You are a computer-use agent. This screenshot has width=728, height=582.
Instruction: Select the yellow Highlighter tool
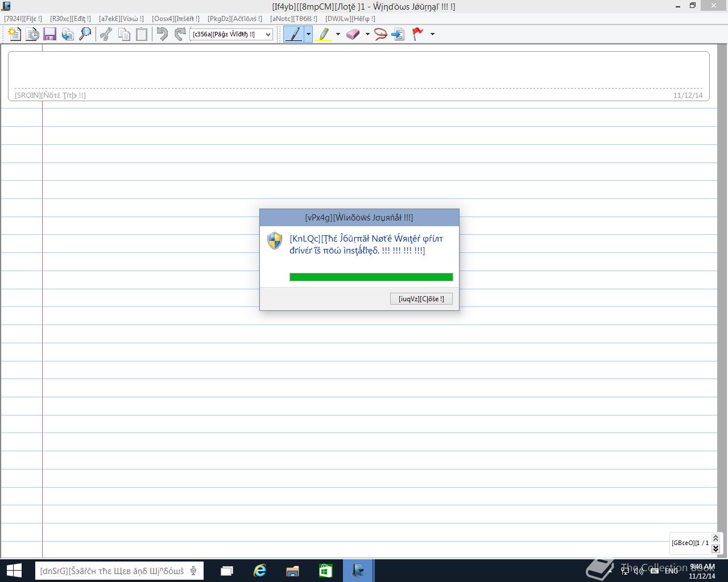[x=324, y=34]
